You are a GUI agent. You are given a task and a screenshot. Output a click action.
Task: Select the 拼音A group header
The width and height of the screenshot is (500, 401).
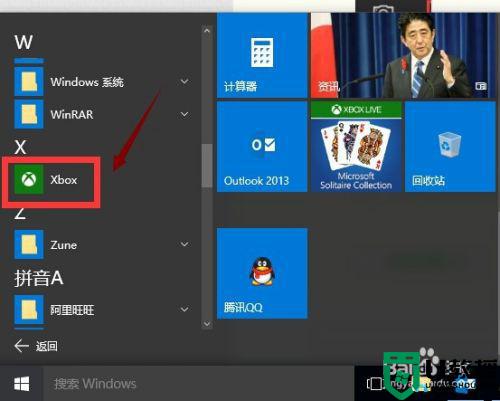(39, 278)
